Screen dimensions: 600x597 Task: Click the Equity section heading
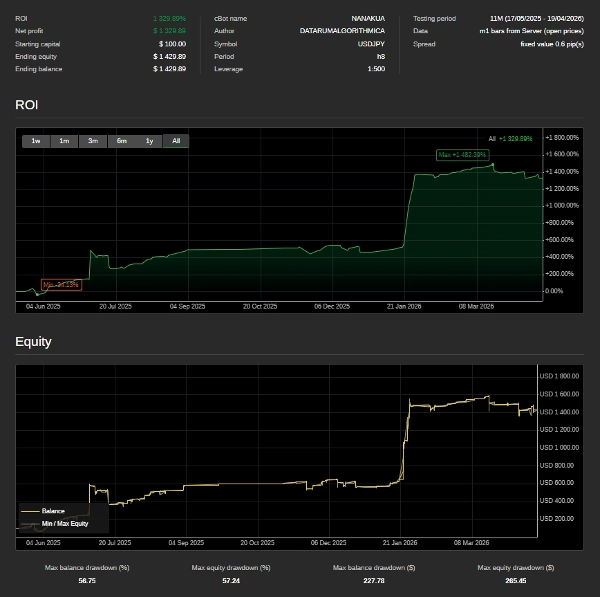click(33, 342)
